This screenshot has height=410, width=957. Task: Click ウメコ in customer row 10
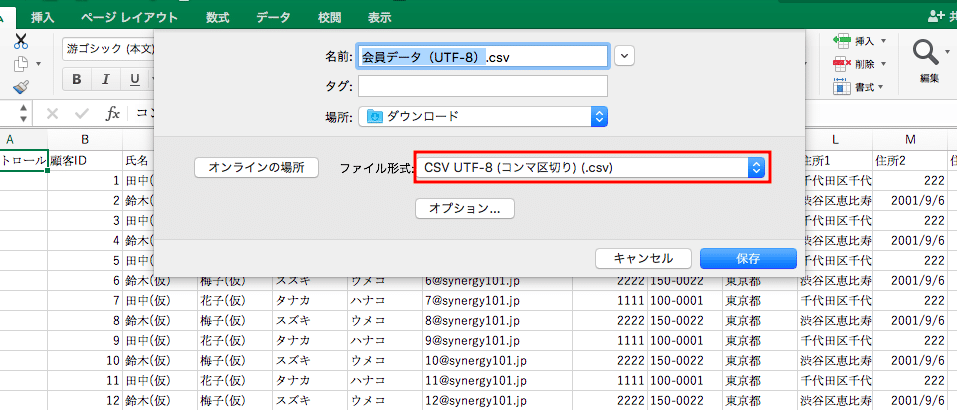pos(385,361)
